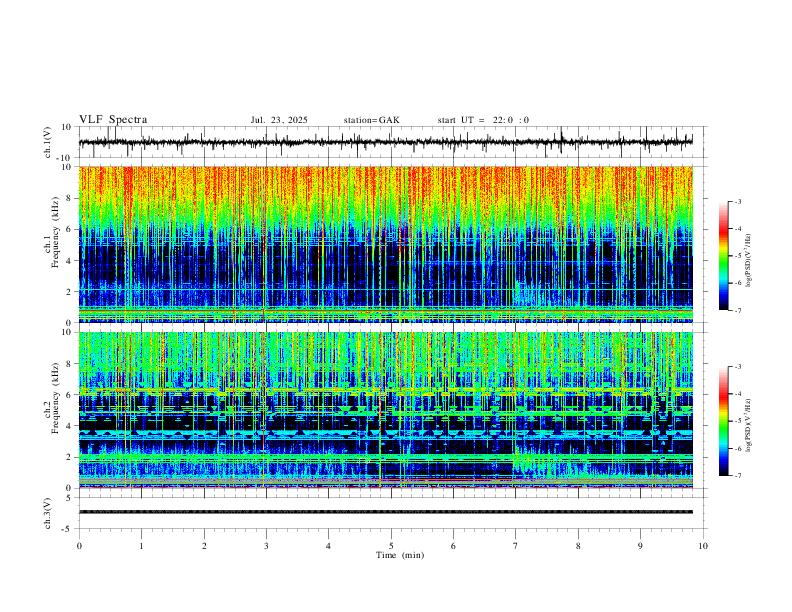Click the lower PSD color scale bar
Screen dimensions: 792x612
(724, 421)
